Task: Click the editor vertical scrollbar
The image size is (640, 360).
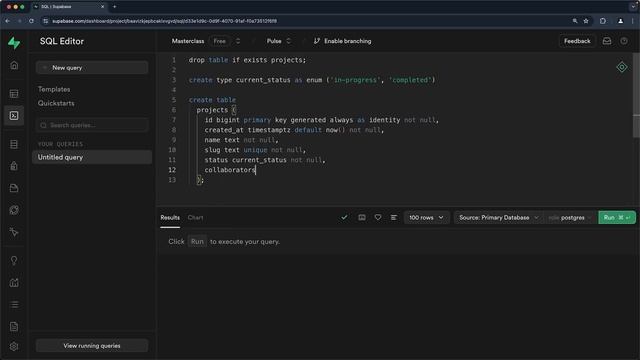Action: (636, 96)
